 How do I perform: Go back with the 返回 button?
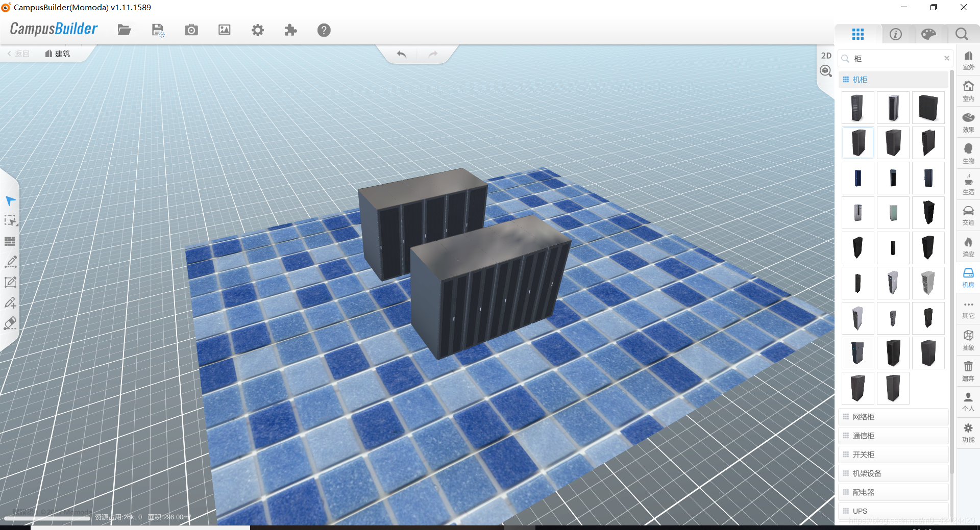pos(18,54)
